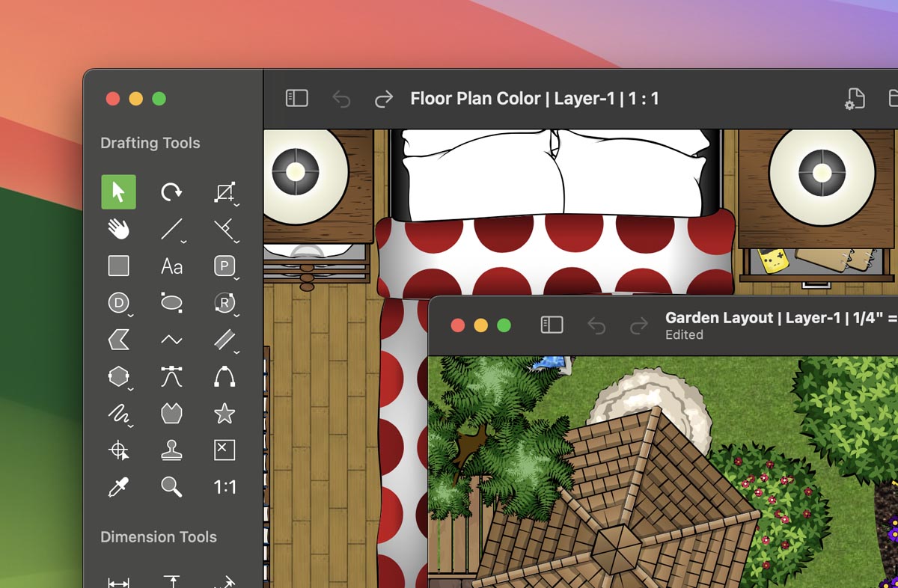Click Undo in the Garden Layout window
Image resolution: width=898 pixels, height=588 pixels.
(x=596, y=325)
